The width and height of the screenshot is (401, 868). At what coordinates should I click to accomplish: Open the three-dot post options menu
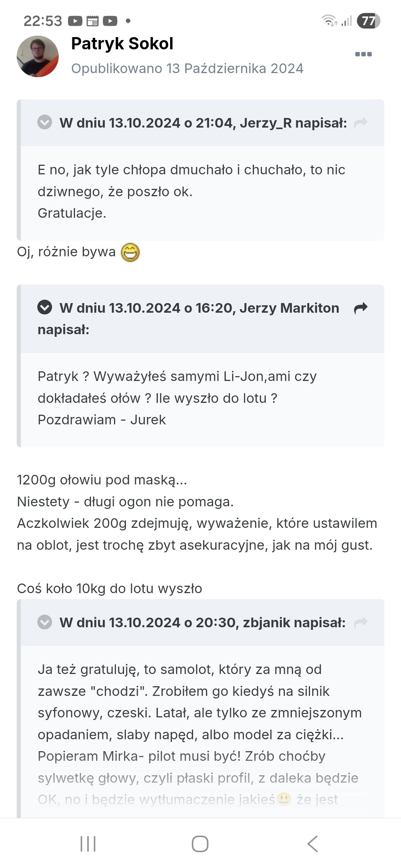pos(363,54)
